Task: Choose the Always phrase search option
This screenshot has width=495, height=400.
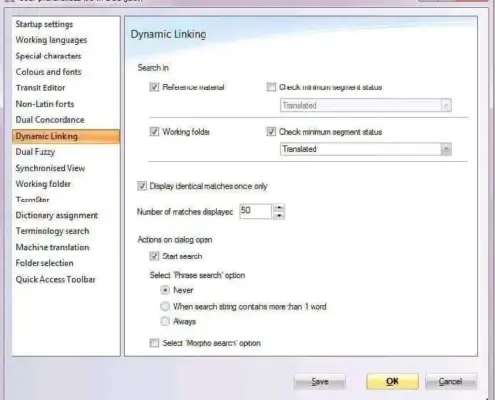Action: [165, 321]
